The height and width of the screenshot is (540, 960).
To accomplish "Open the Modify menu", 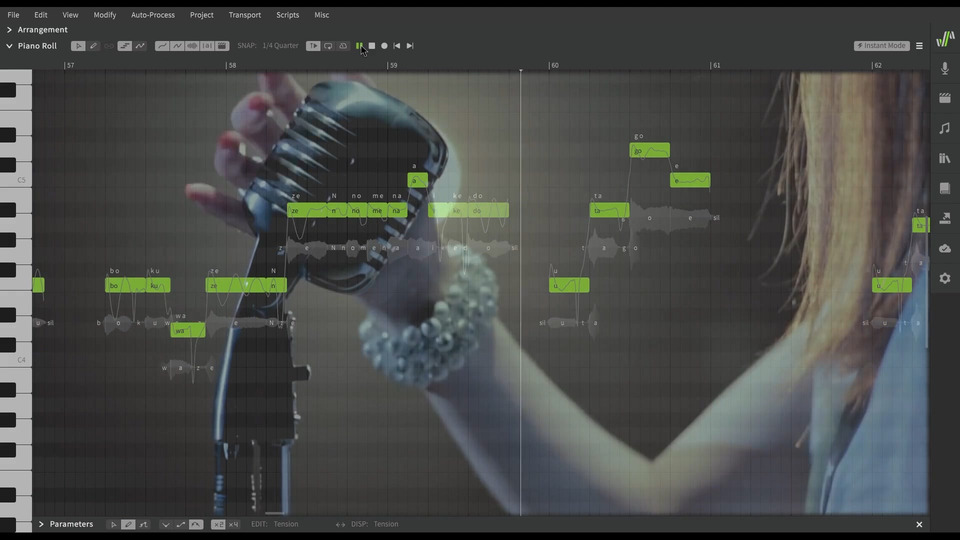I will point(105,15).
